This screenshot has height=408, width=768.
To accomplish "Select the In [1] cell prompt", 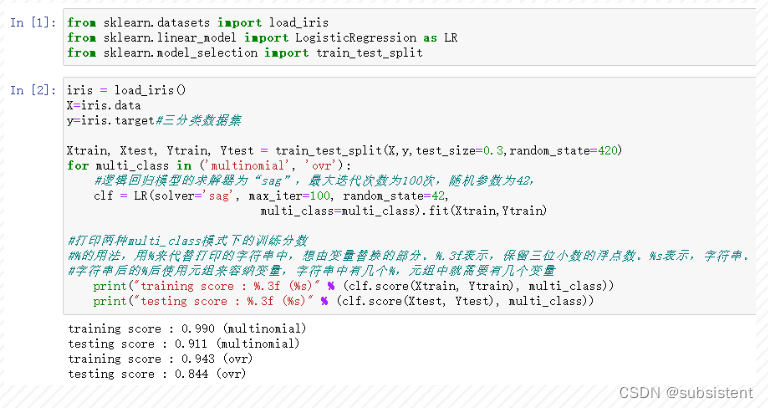I will [33, 23].
